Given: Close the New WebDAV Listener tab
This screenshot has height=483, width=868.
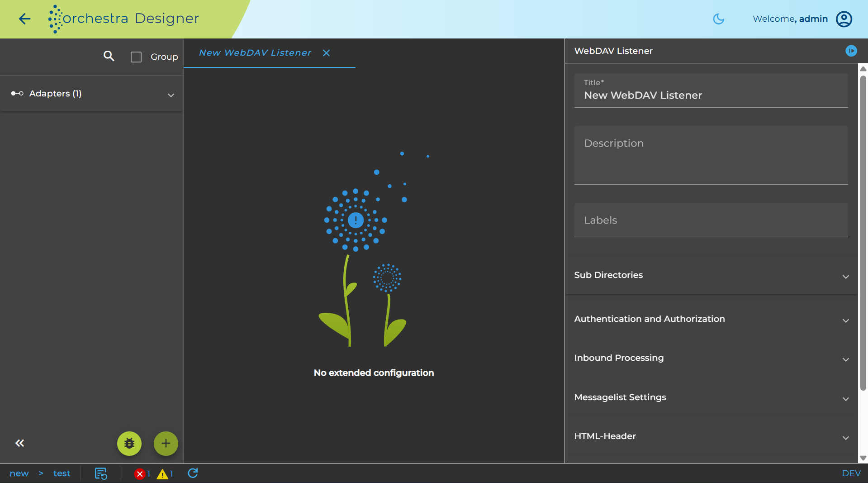Looking at the screenshot, I should (x=326, y=53).
